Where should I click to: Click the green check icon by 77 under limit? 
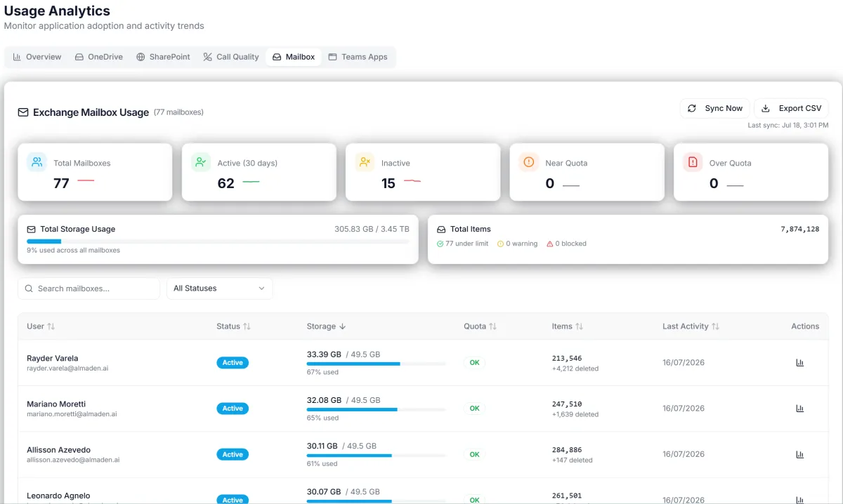point(440,244)
